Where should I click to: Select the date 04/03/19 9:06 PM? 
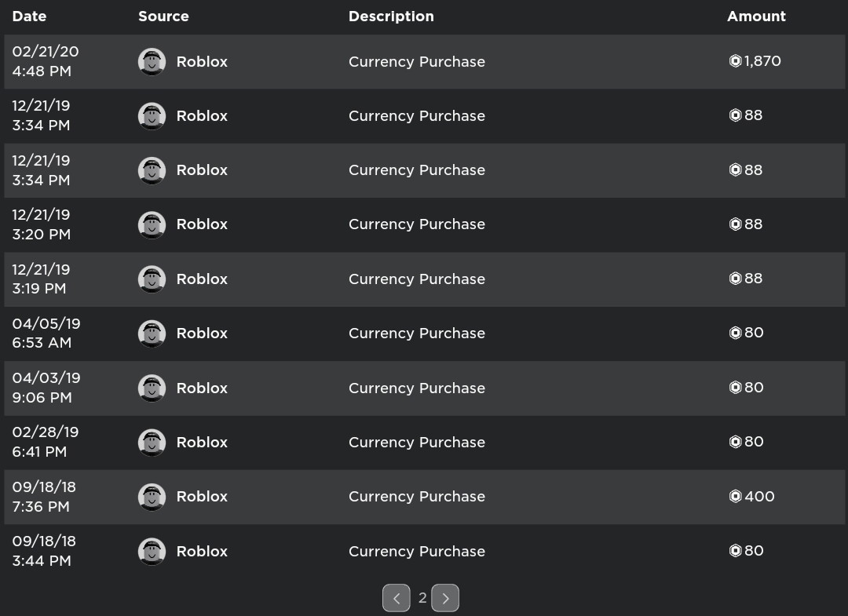46,388
